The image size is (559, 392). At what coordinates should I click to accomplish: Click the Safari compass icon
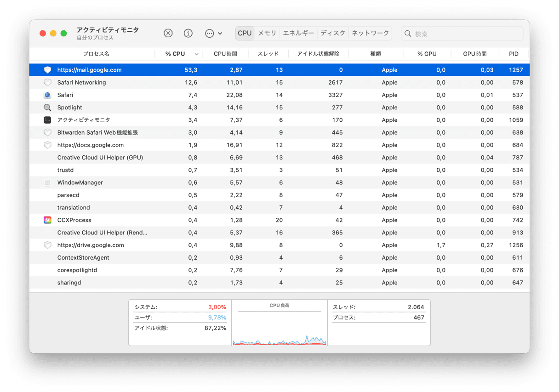click(x=47, y=95)
